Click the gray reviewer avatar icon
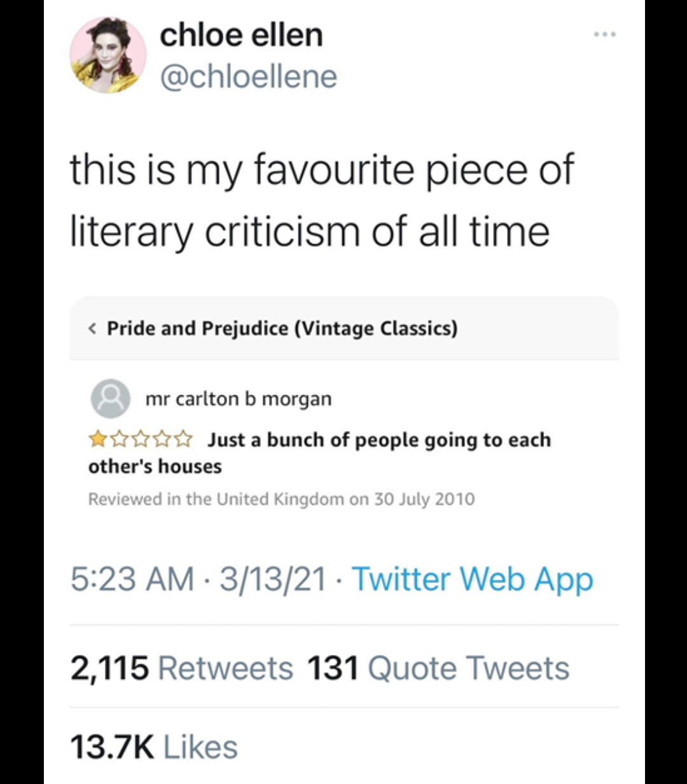This screenshot has height=784, width=687. click(111, 399)
